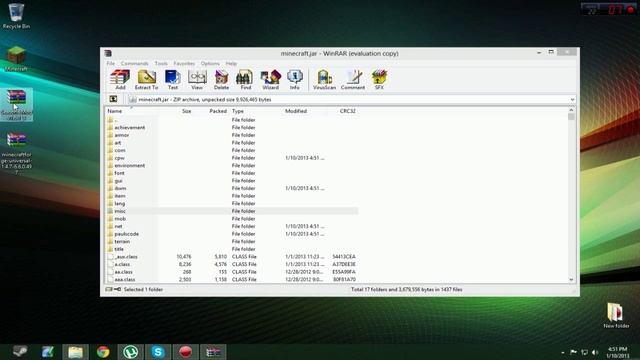Select the title folder row
The image size is (640, 360).
[232, 249]
